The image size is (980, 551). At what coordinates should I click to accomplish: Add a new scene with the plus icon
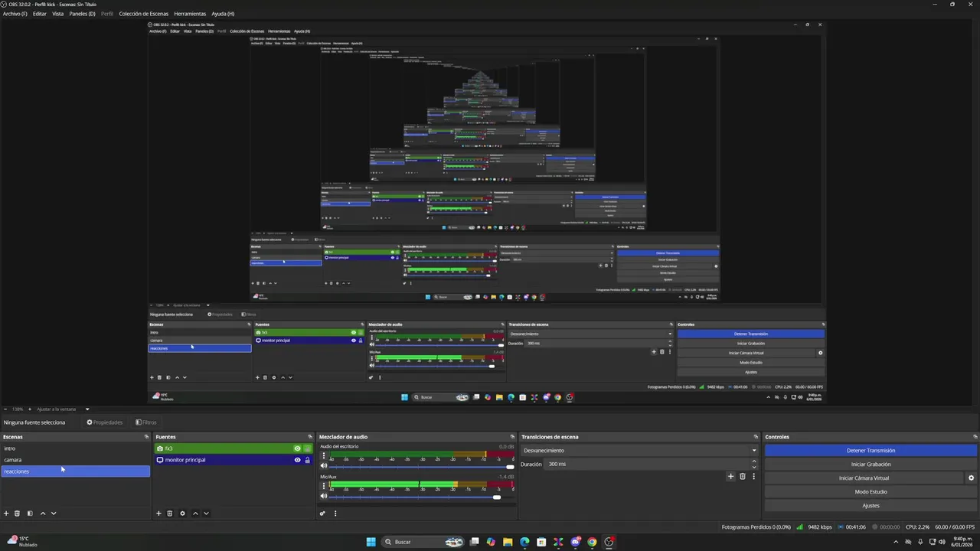pos(6,514)
